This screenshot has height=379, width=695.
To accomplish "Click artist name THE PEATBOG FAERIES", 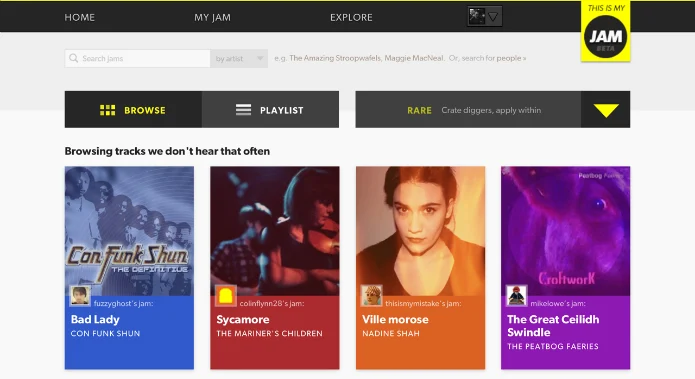I will [x=553, y=346].
